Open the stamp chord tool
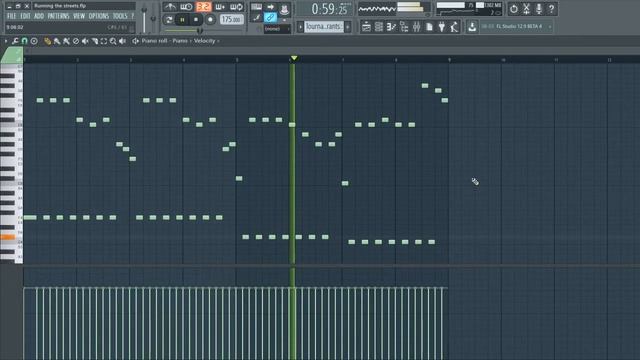 (34, 41)
